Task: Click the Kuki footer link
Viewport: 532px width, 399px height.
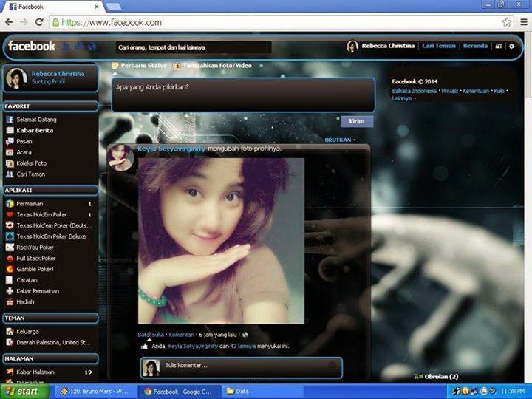Action: coord(499,91)
